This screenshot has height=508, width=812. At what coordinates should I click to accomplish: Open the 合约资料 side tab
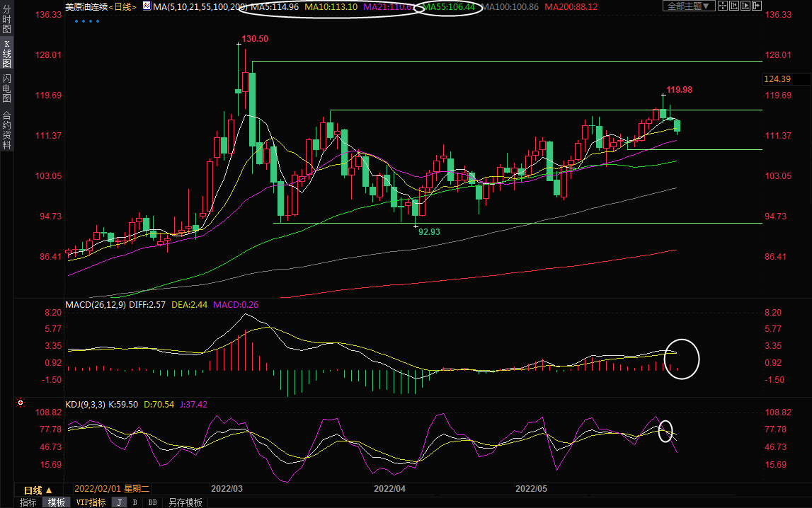tap(6, 130)
